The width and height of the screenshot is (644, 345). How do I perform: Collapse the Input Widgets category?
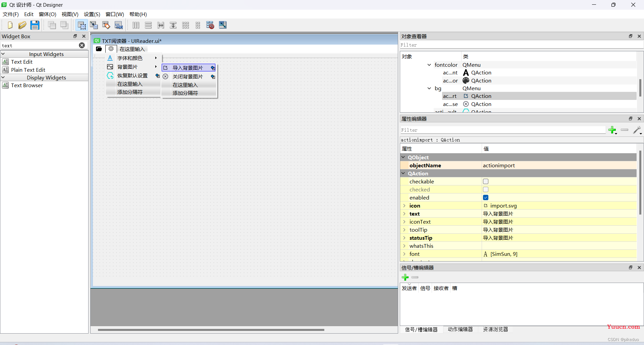coord(3,54)
